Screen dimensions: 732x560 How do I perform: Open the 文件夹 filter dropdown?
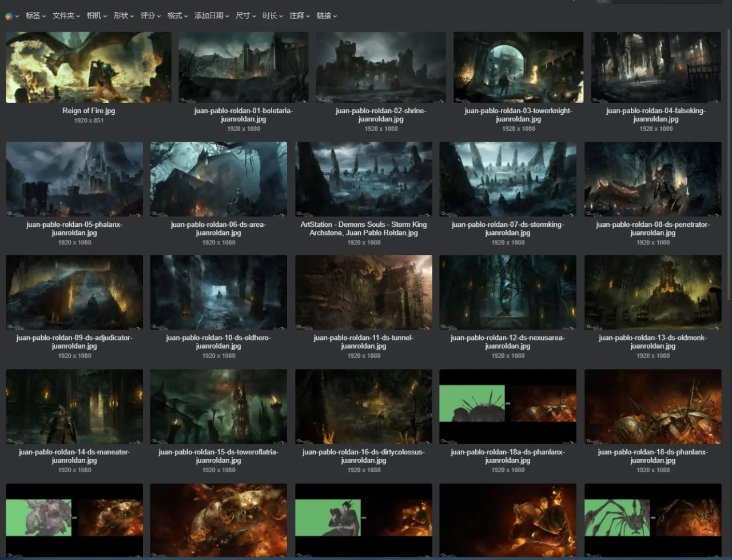[x=66, y=16]
